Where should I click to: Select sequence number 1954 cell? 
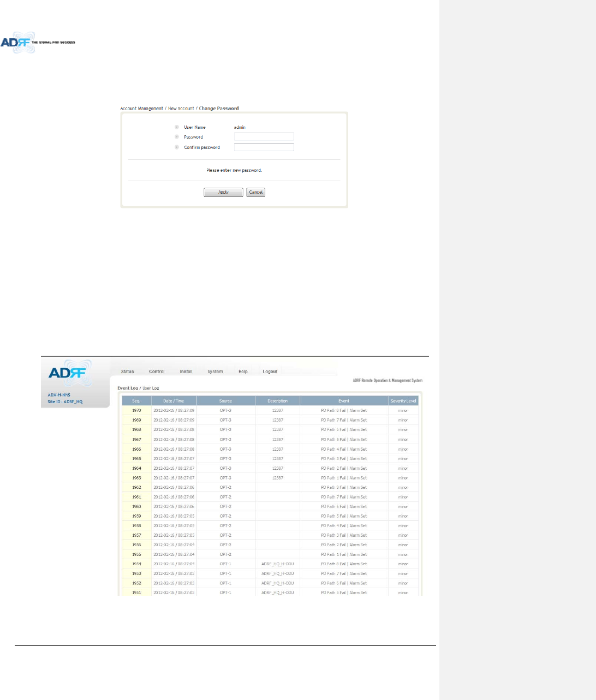136,564
